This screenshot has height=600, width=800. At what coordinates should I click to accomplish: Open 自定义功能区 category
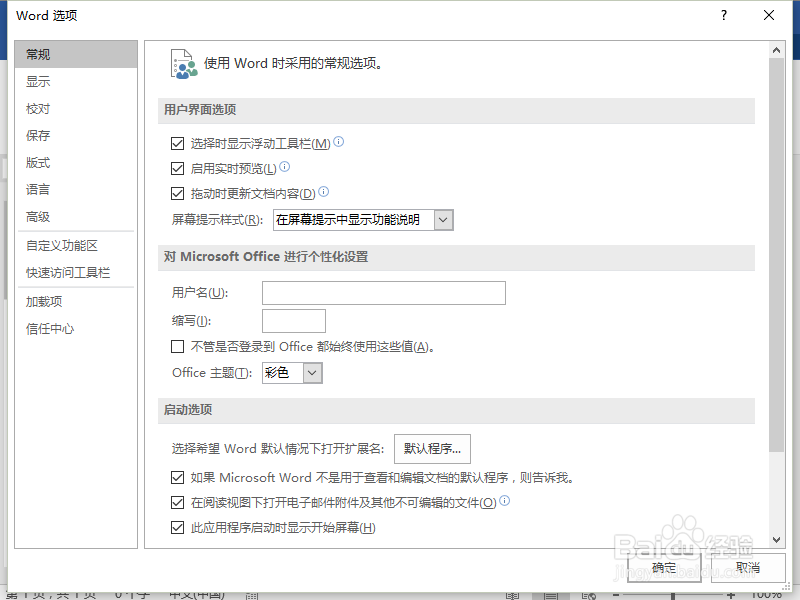coord(76,245)
